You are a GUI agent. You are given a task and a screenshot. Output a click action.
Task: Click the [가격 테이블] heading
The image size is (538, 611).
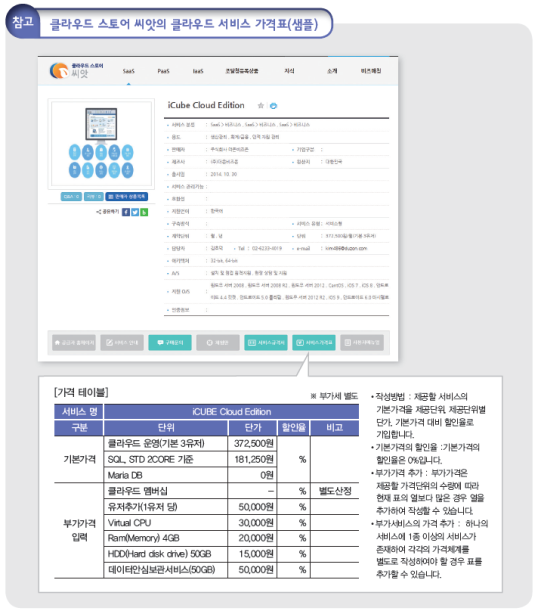pos(81,392)
